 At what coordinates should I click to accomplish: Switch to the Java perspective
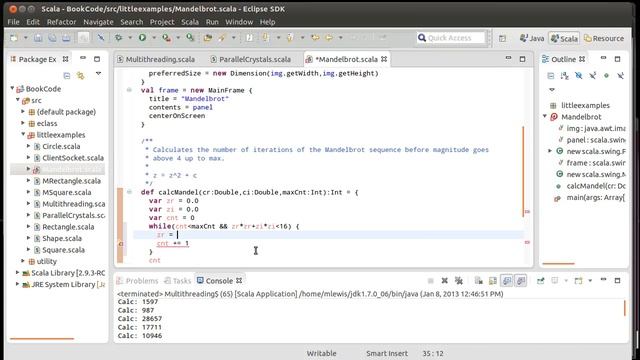[532, 38]
